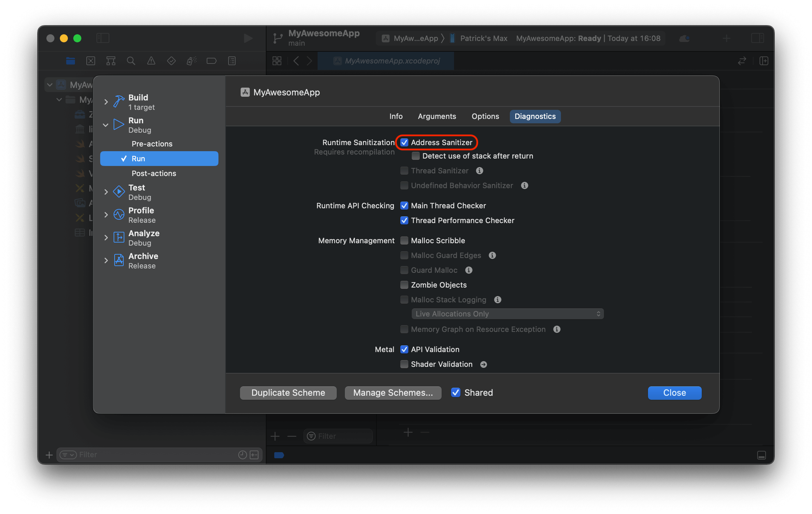Viewport: 812px width, 514px height.
Task: Open the source control navigator icon
Action: click(x=91, y=61)
